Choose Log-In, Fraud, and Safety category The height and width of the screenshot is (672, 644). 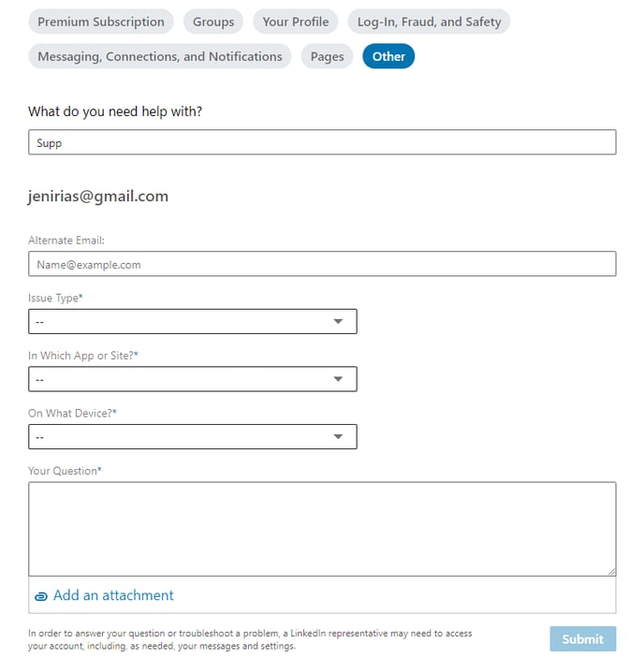coord(429,22)
